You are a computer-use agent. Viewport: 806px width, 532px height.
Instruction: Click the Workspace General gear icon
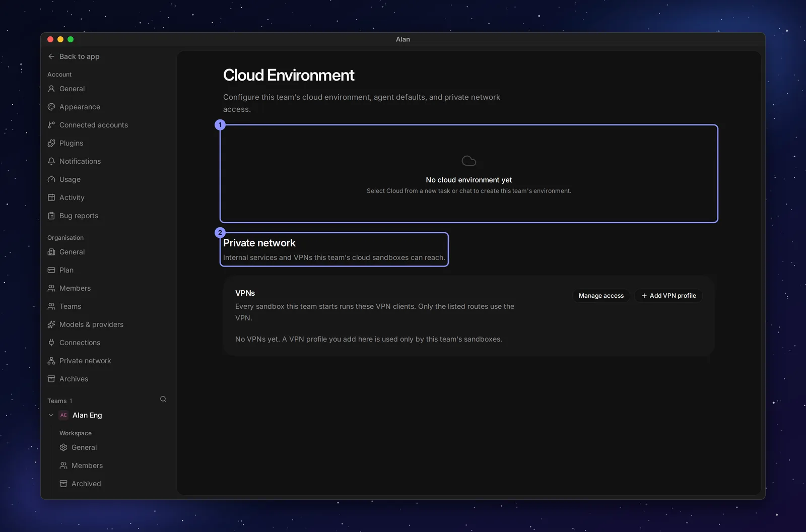63,447
